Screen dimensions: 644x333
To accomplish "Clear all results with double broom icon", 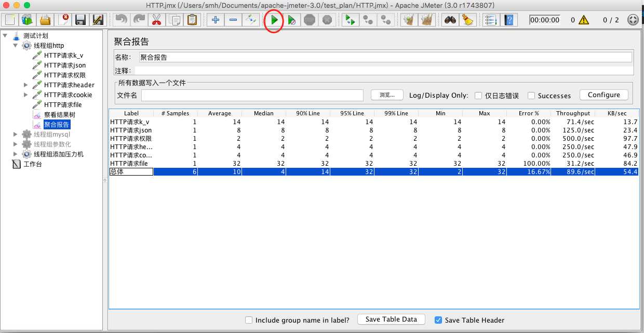I will click(427, 20).
